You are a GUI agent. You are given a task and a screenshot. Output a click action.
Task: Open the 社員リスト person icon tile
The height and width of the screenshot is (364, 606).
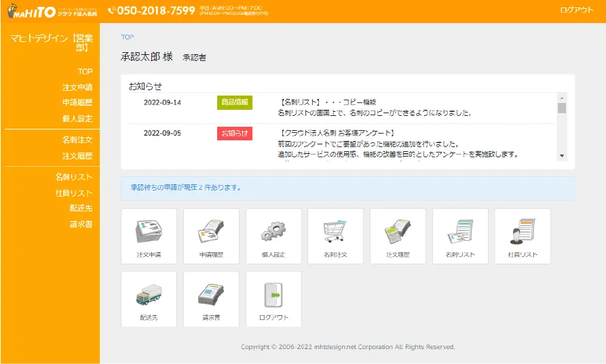coord(523,237)
